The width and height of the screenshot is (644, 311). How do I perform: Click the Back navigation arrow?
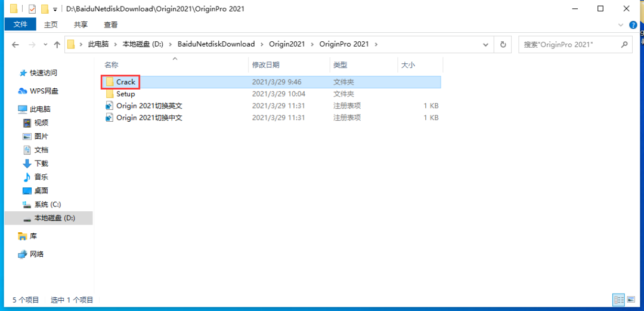[x=16, y=45]
